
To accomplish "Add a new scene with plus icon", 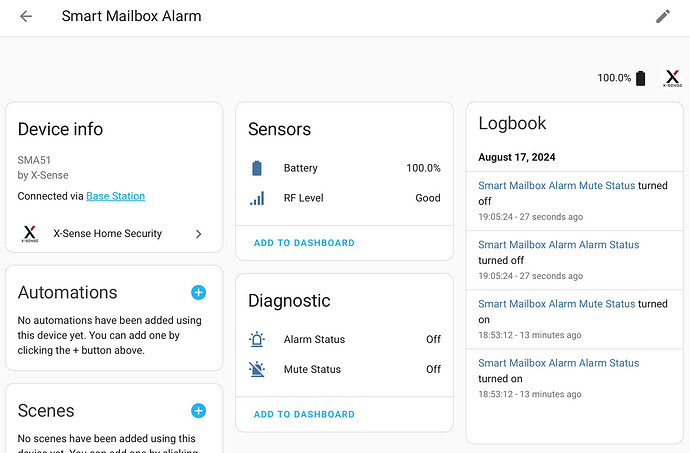I will click(x=198, y=410).
